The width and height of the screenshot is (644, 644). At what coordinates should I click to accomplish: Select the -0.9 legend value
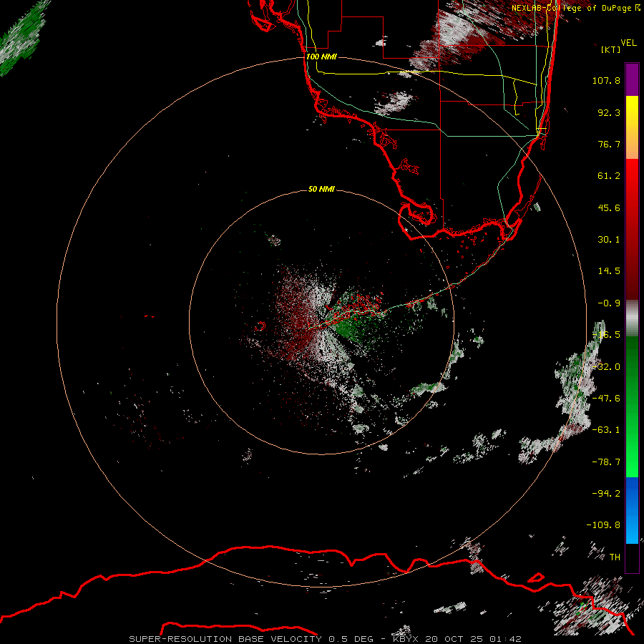pos(609,303)
